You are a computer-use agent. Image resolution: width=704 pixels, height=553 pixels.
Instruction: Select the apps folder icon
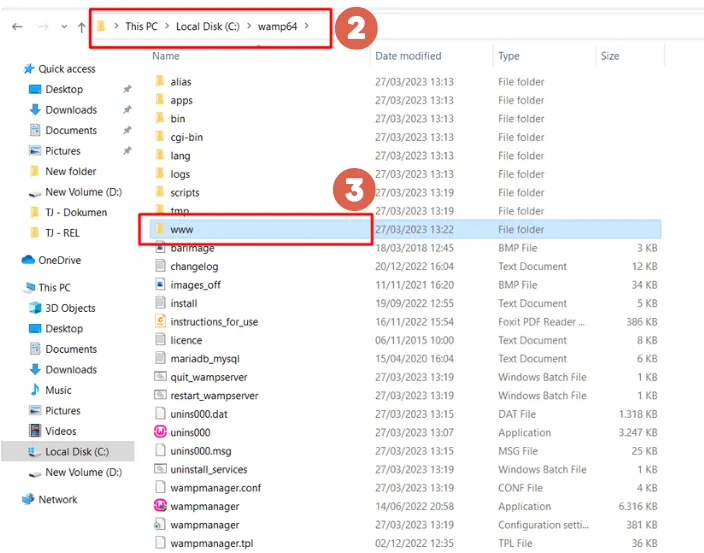click(x=160, y=100)
